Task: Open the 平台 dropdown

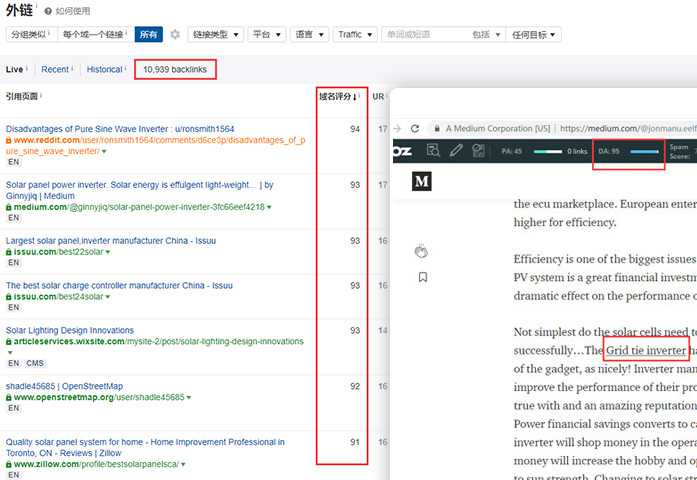Action: click(x=267, y=34)
